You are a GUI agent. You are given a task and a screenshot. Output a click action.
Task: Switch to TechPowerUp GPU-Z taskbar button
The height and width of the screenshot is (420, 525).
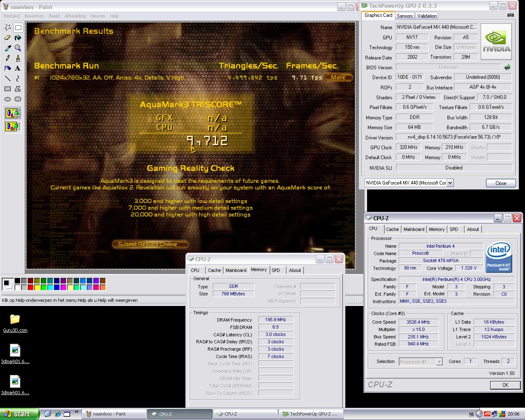(311, 414)
